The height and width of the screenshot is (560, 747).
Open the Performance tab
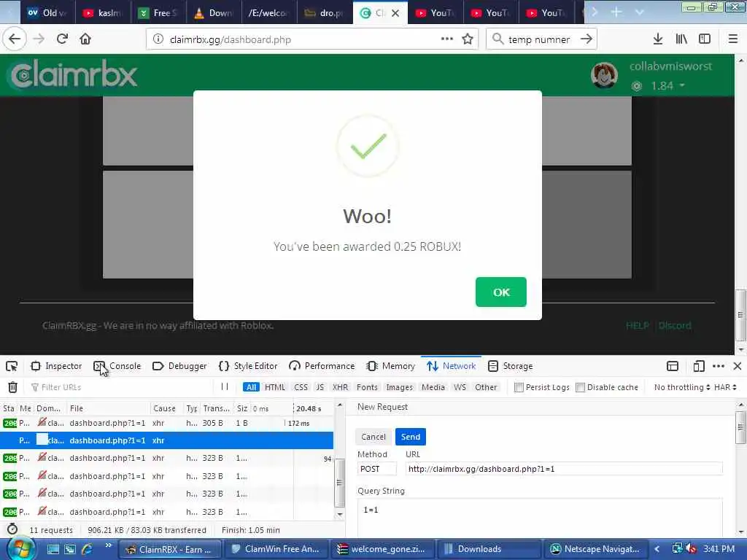pos(322,366)
